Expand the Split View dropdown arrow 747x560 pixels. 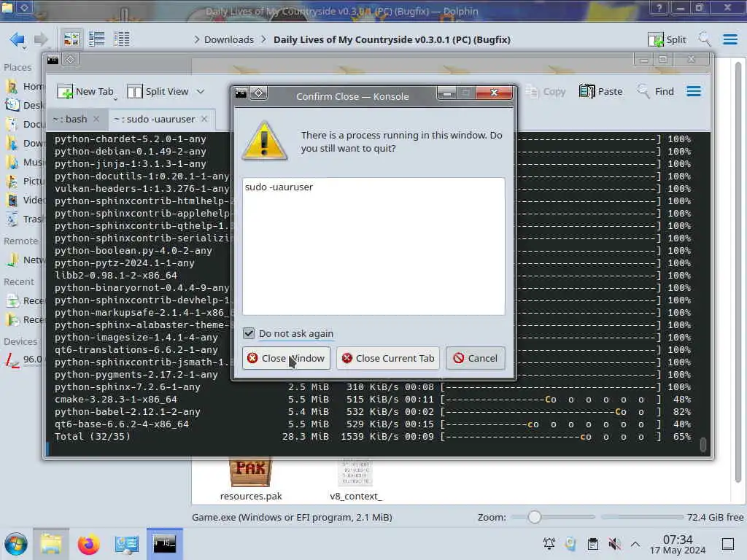pos(201,91)
